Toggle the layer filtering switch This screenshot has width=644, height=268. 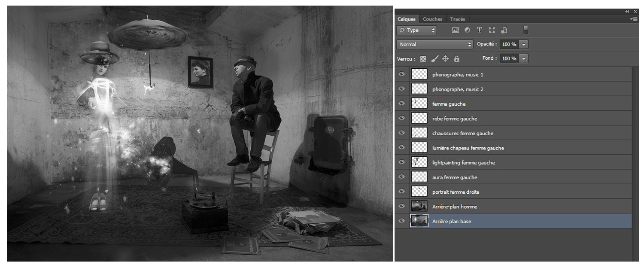[x=526, y=30]
